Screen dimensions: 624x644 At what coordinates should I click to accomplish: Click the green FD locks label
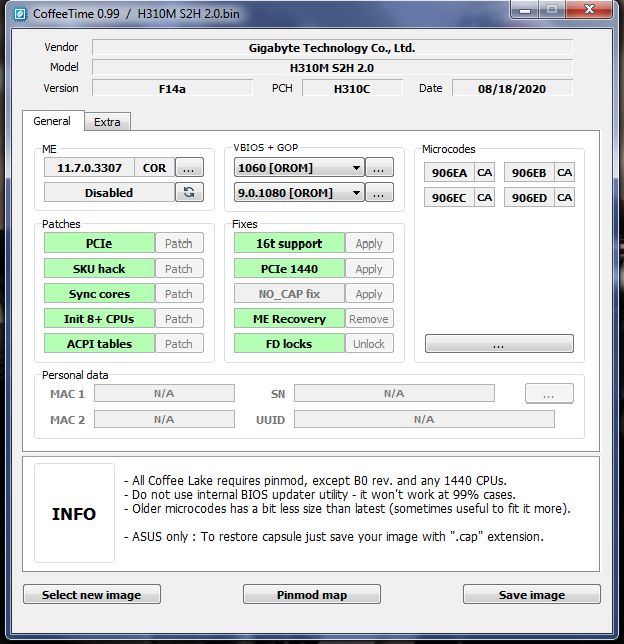[290, 344]
